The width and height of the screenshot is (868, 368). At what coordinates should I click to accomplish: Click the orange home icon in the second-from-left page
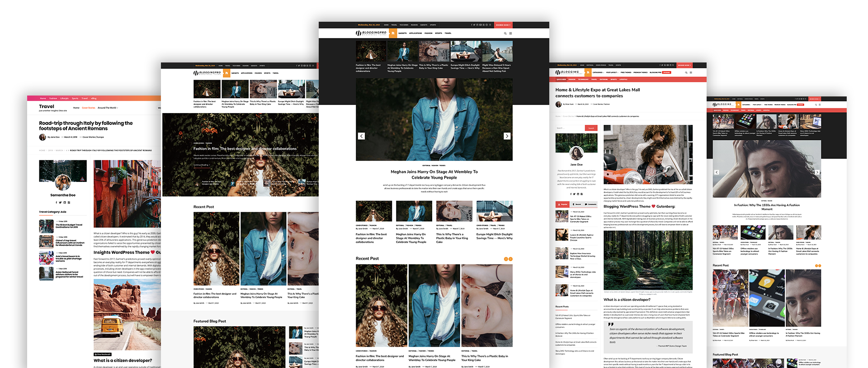(x=227, y=72)
